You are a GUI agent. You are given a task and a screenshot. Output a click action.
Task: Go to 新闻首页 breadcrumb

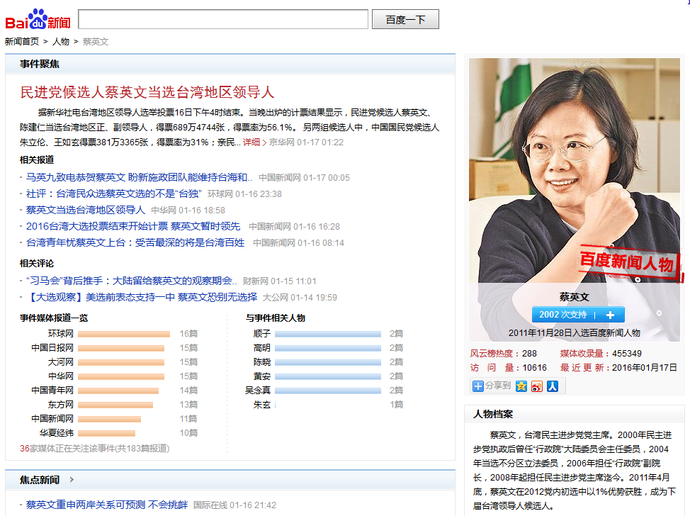(22, 42)
